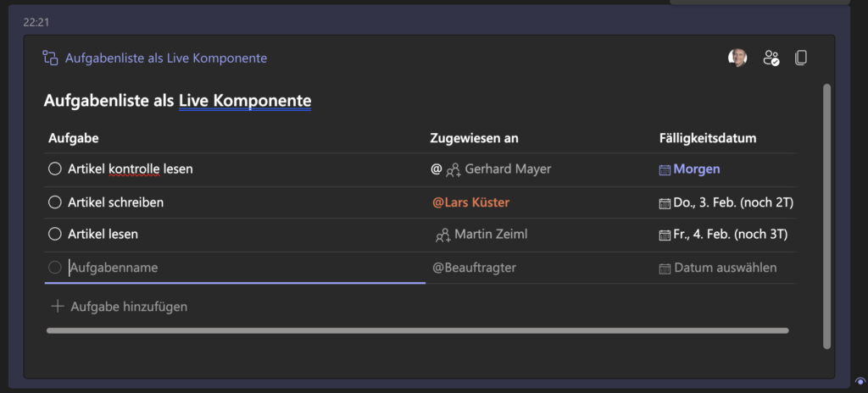Open the Morgen due date picker

coord(690,169)
